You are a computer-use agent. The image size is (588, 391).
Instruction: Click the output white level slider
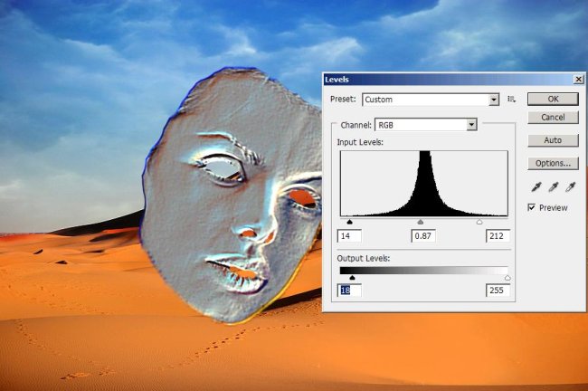pos(507,278)
